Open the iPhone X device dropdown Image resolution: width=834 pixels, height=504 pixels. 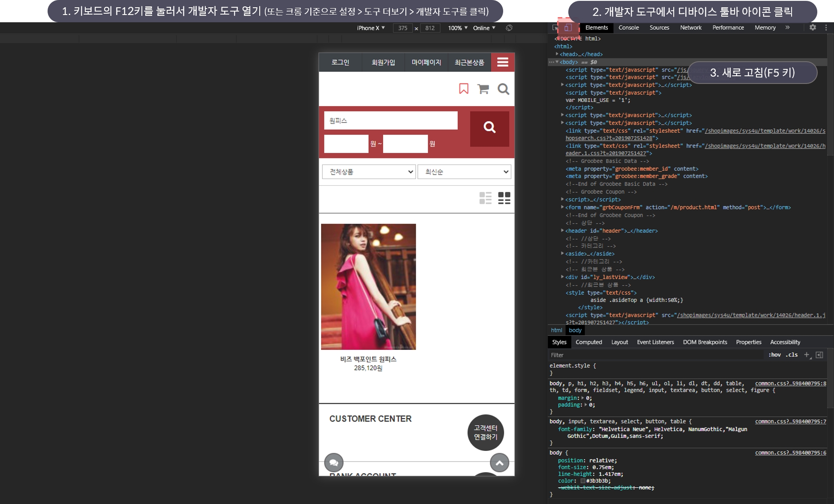[x=371, y=28]
